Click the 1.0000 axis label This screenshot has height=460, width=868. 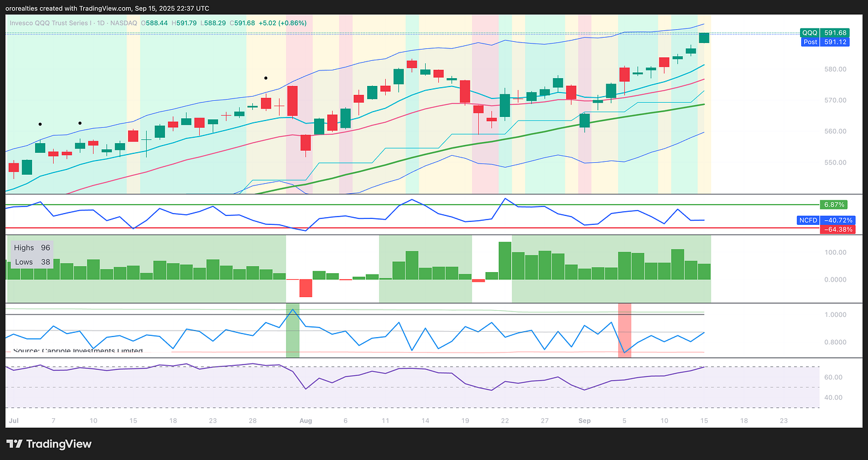[x=836, y=314]
